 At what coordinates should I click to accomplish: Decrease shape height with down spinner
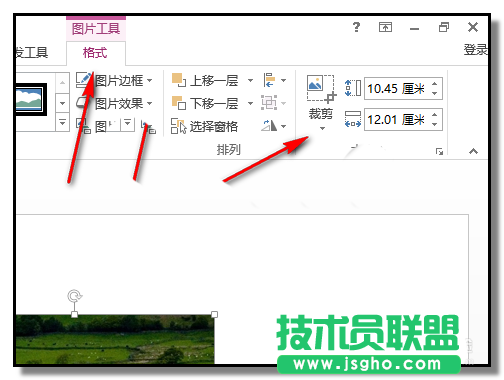[x=435, y=93]
